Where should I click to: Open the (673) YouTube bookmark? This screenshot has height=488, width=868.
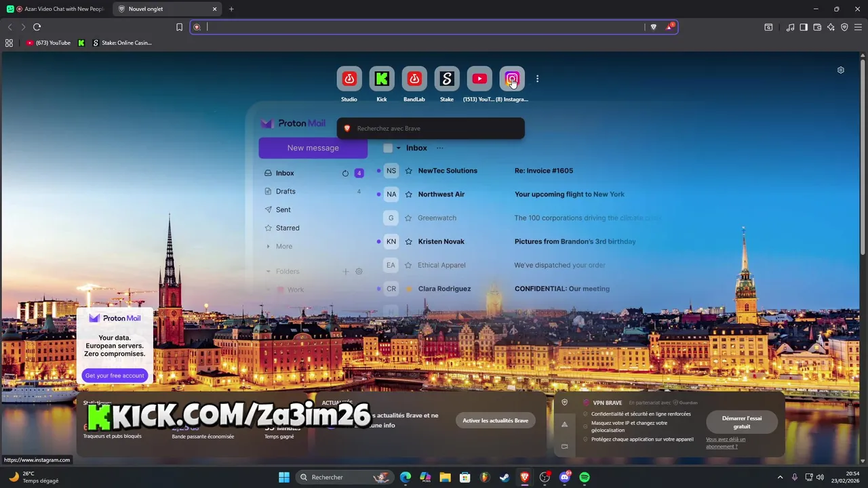tap(48, 43)
